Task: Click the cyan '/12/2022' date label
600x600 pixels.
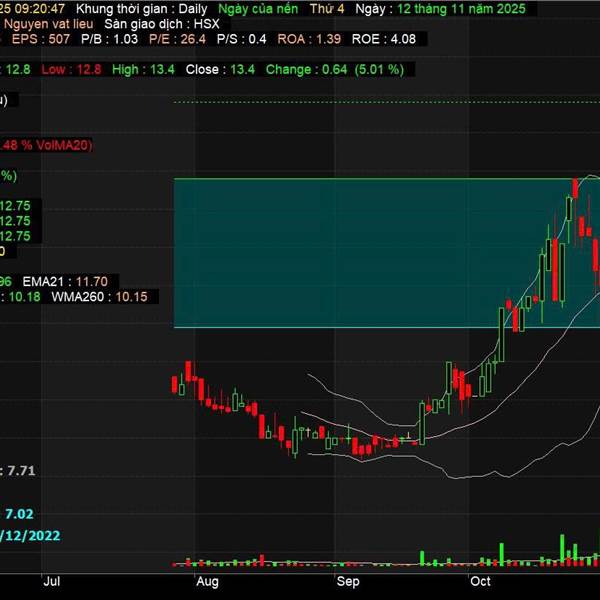Action: (x=30, y=536)
